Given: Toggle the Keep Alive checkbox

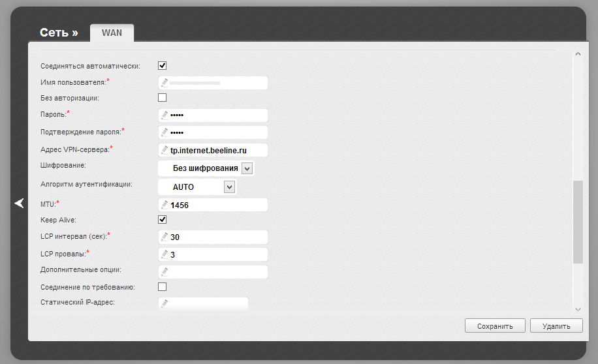Looking at the screenshot, I should [163, 220].
